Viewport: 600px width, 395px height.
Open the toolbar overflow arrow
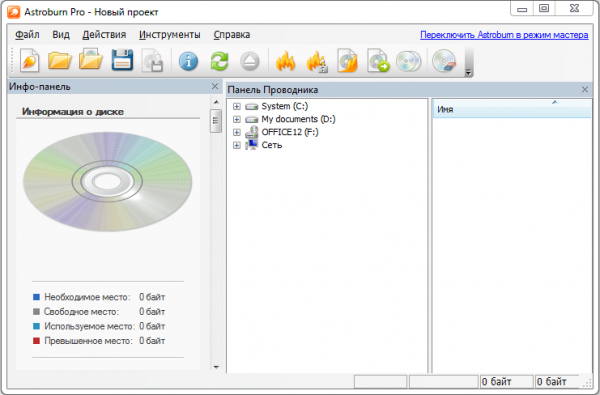(468, 72)
